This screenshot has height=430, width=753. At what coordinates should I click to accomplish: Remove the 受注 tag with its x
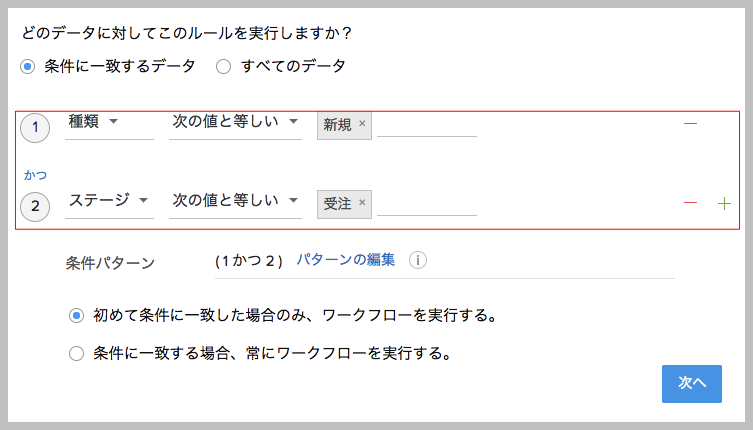[362, 203]
